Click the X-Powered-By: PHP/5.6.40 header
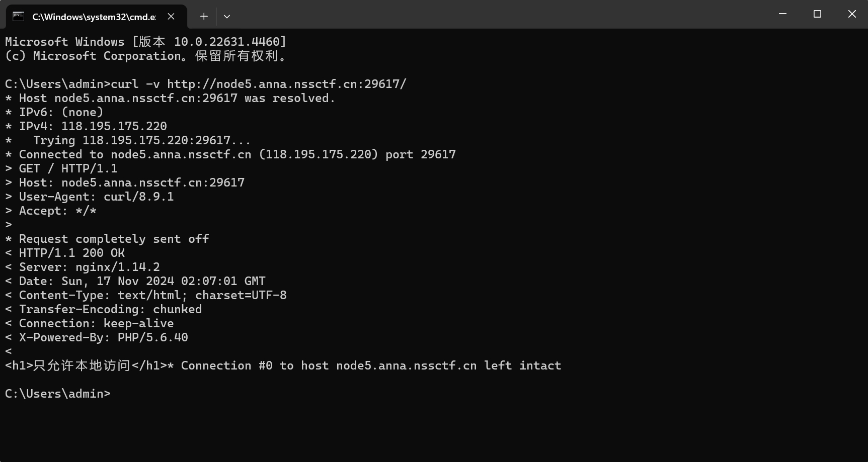868x462 pixels. 97,337
